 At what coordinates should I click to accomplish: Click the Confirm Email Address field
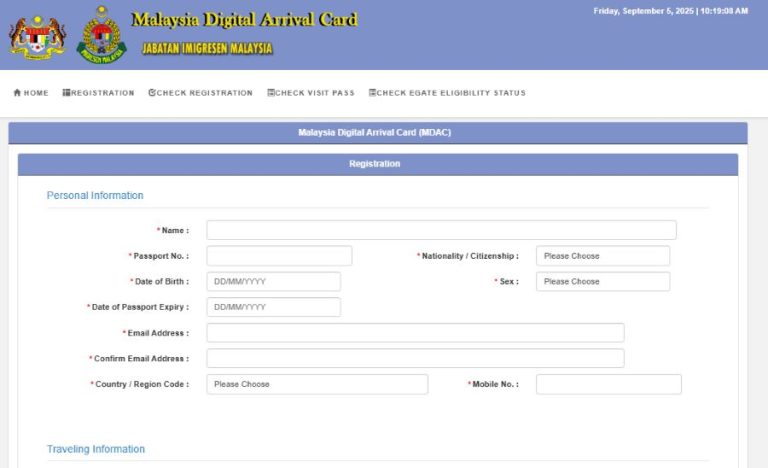click(x=415, y=358)
